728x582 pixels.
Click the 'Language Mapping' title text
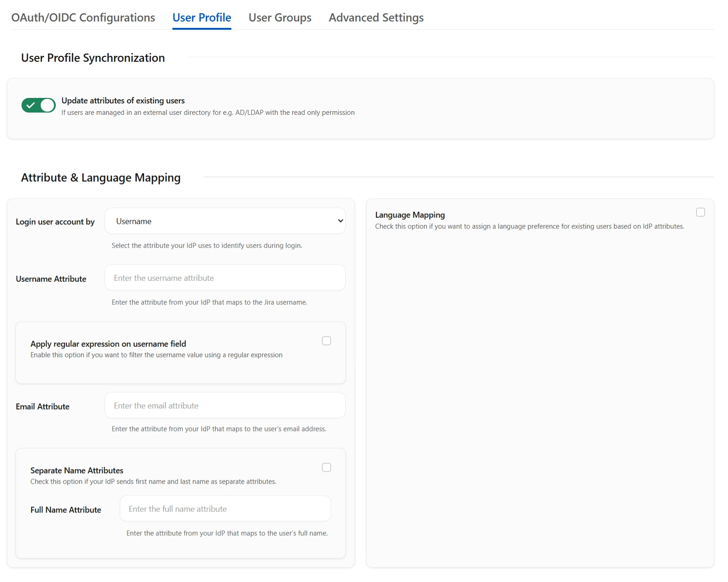point(410,215)
